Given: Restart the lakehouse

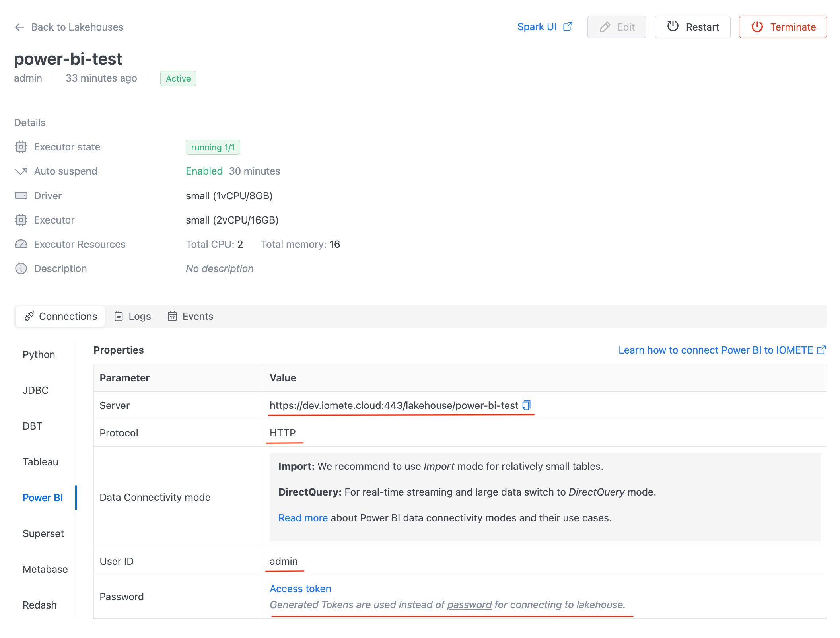Looking at the screenshot, I should (x=692, y=27).
